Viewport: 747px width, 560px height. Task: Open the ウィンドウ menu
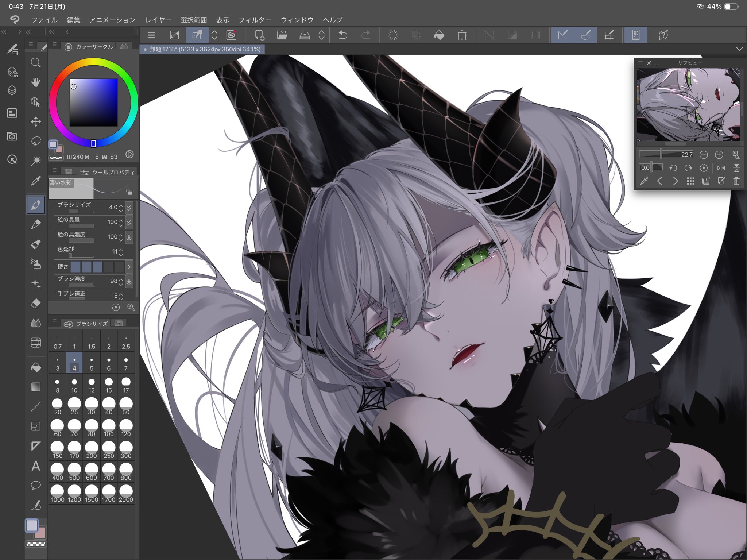(x=297, y=20)
